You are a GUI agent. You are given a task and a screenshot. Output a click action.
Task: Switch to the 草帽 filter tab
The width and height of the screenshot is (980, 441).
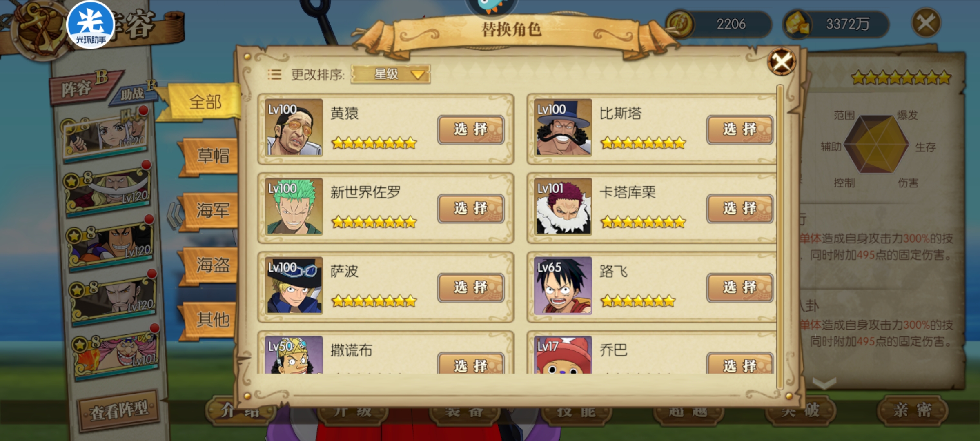point(209,156)
